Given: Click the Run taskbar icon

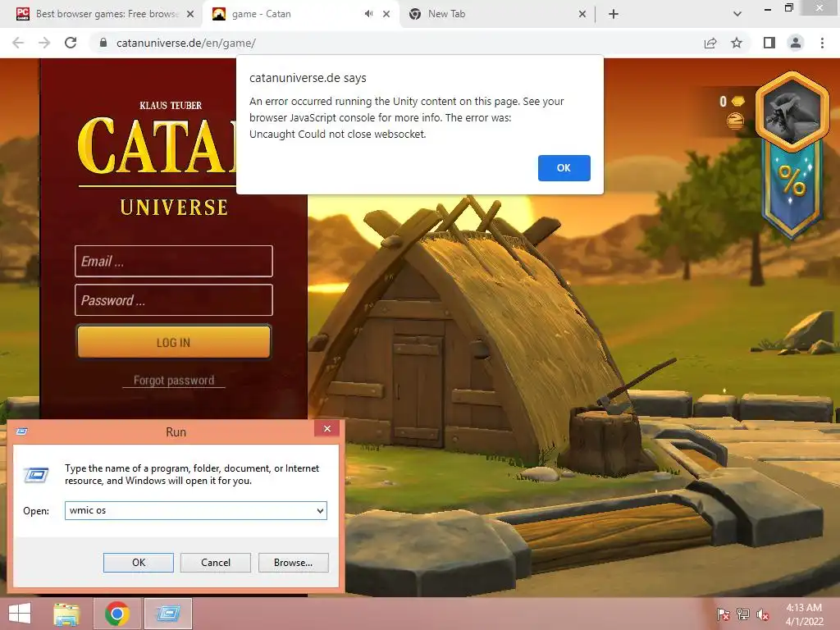Looking at the screenshot, I should (x=168, y=614).
